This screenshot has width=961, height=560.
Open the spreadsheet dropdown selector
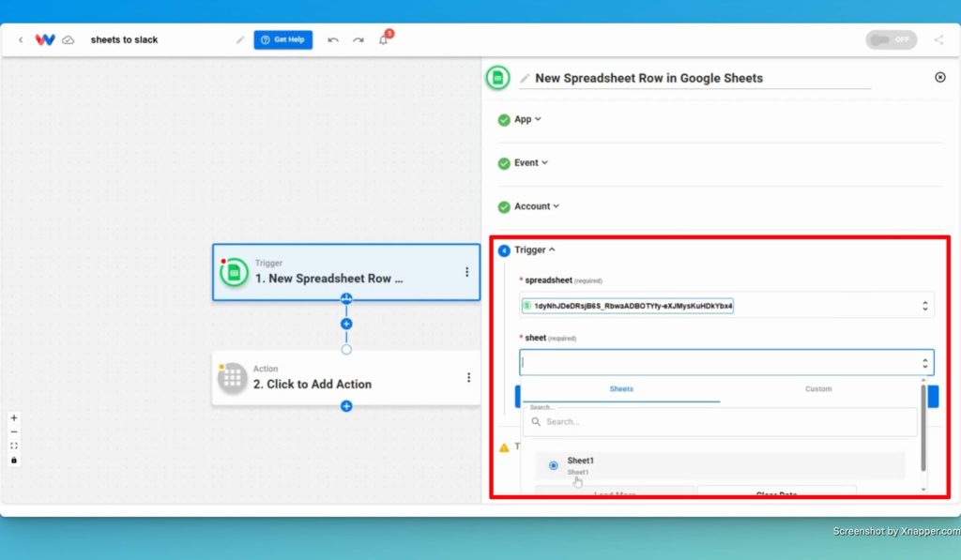coord(924,306)
